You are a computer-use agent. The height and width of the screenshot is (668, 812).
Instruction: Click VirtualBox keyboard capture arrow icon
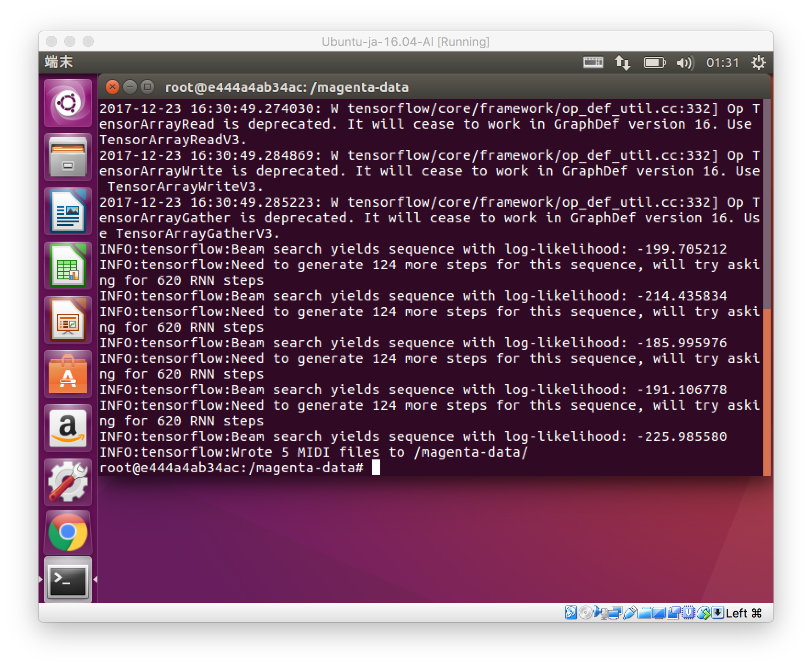click(x=717, y=612)
